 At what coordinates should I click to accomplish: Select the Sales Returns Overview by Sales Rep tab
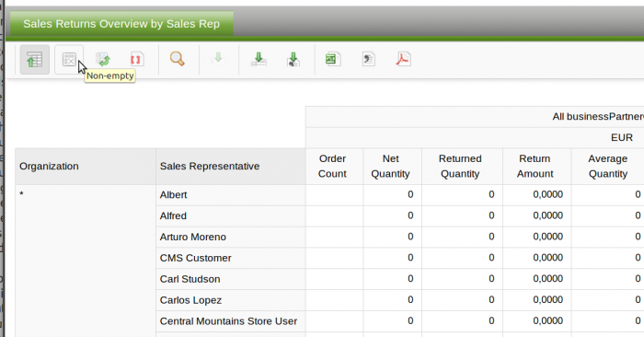pyautogui.click(x=121, y=24)
